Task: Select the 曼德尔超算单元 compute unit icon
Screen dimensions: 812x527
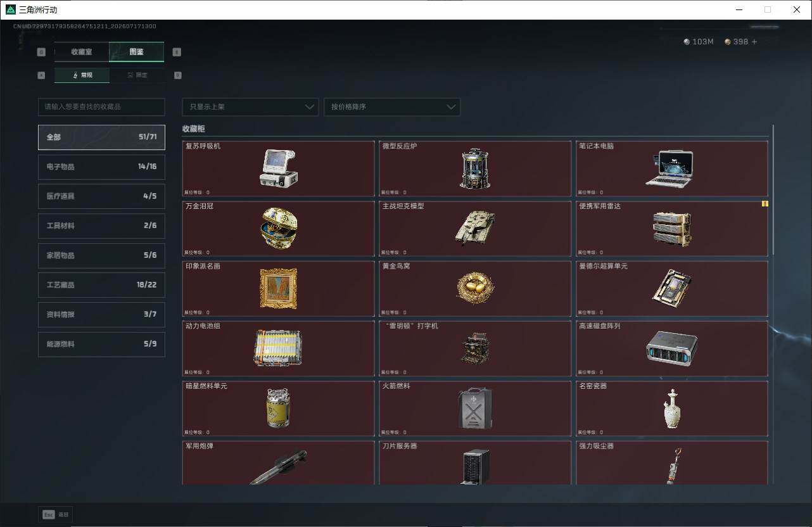Action: pyautogui.click(x=671, y=288)
